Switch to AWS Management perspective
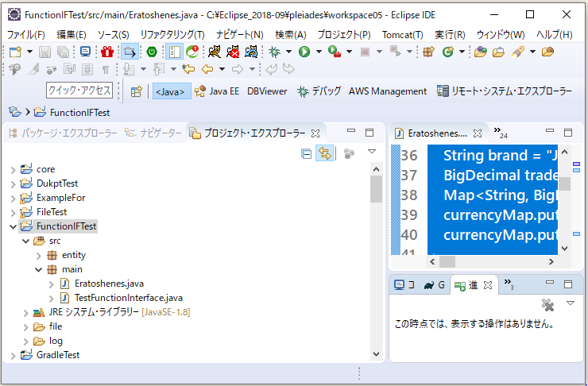Screen dimensions: 588x386 pos(388,91)
